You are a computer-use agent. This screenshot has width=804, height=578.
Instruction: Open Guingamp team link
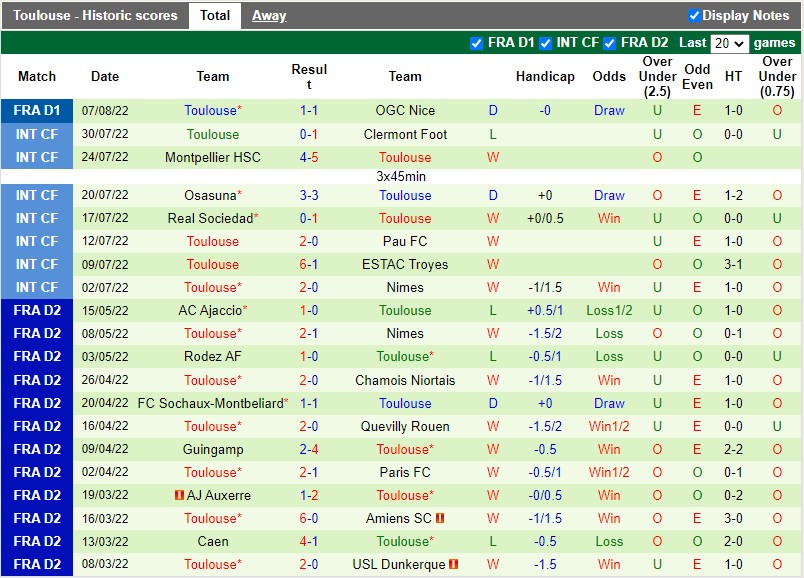coord(213,450)
